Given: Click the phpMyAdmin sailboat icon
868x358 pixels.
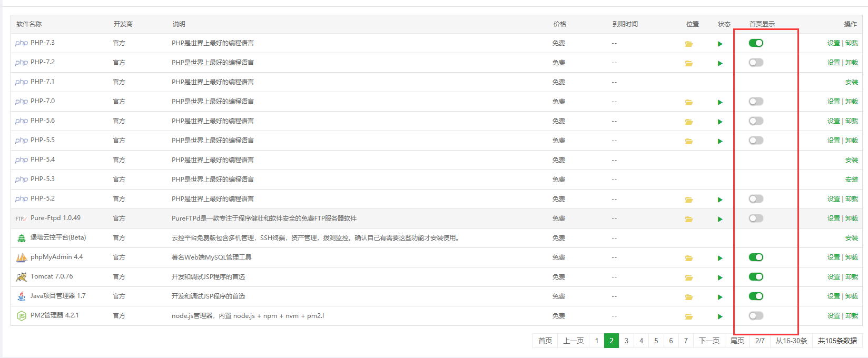Looking at the screenshot, I should coord(21,257).
